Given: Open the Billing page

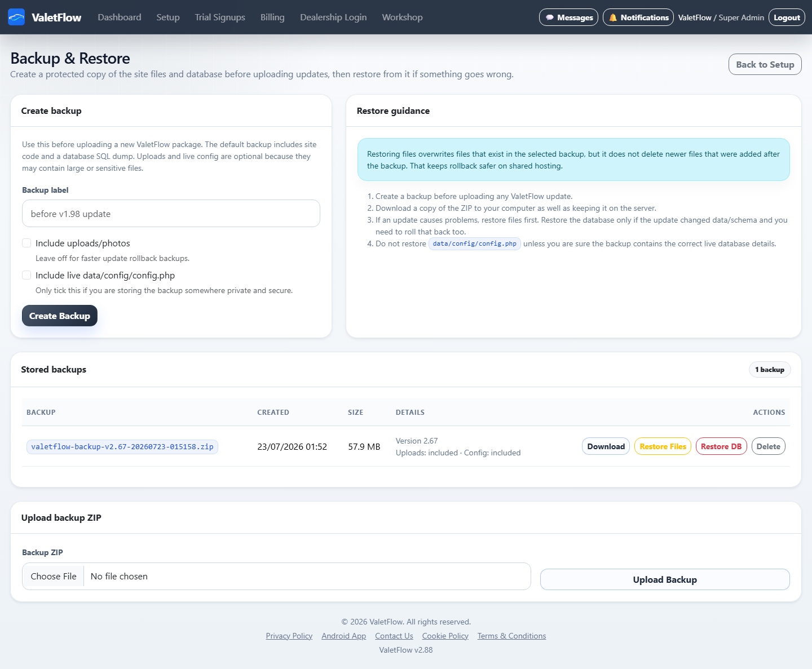Looking at the screenshot, I should 272,17.
